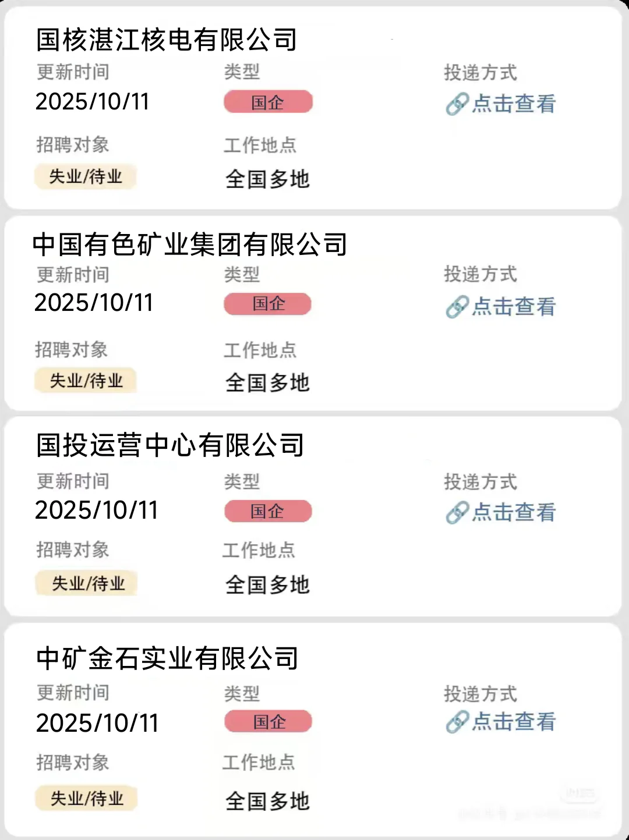Tap 失业/待业 tag in 国核湛江核电 card
Screen dimensions: 629x840
(86, 176)
